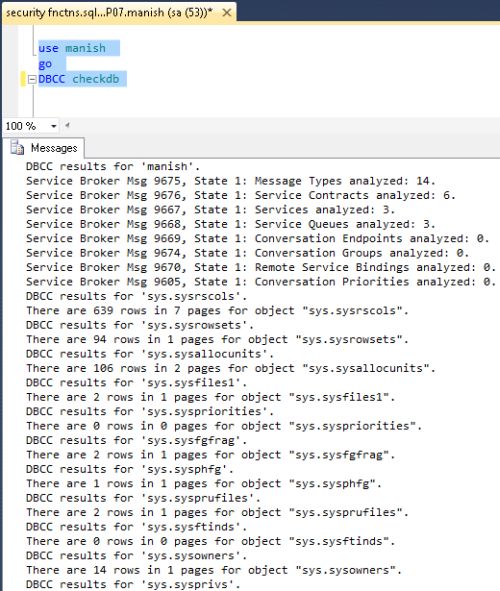Click the 14 rows sys.sysowners message
Screen dimensions: 500x591
pos(214,570)
